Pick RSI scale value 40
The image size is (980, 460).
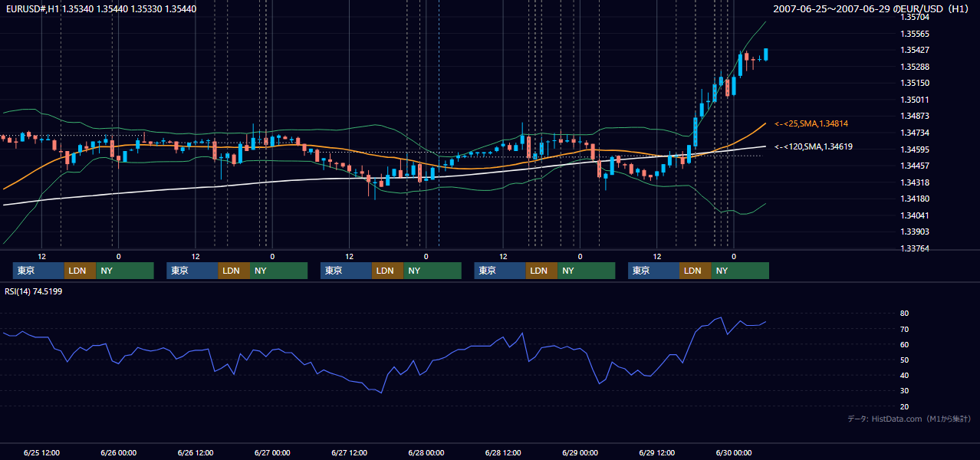point(905,375)
